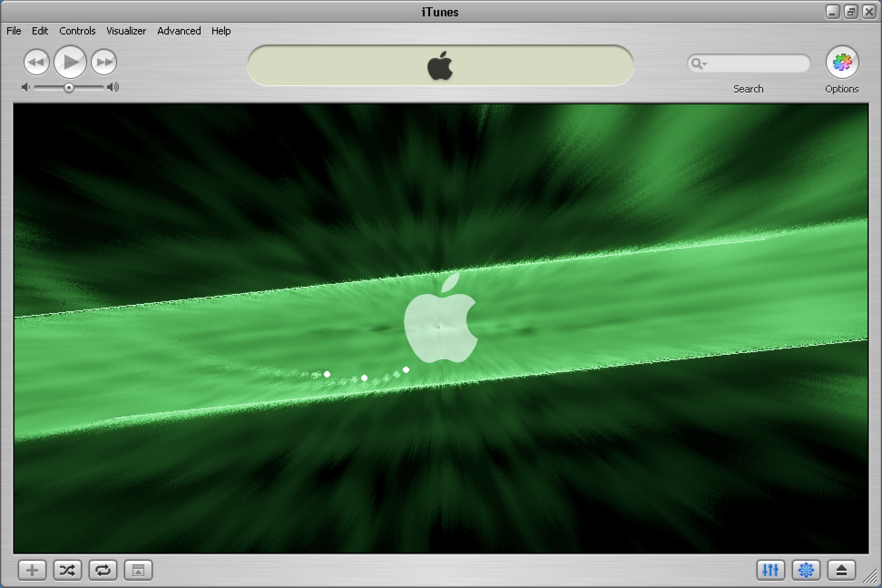Open the equalizer window
This screenshot has height=588, width=882.
[x=770, y=570]
